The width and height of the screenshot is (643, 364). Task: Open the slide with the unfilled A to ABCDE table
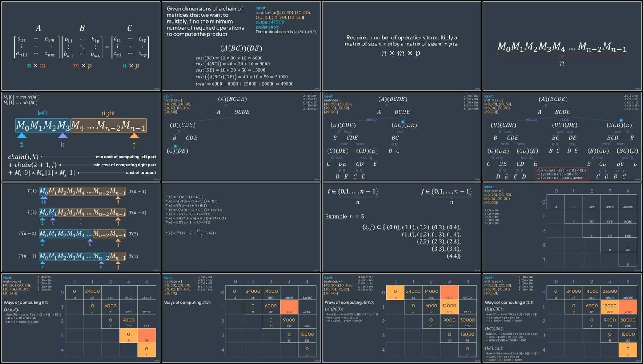coord(562,227)
